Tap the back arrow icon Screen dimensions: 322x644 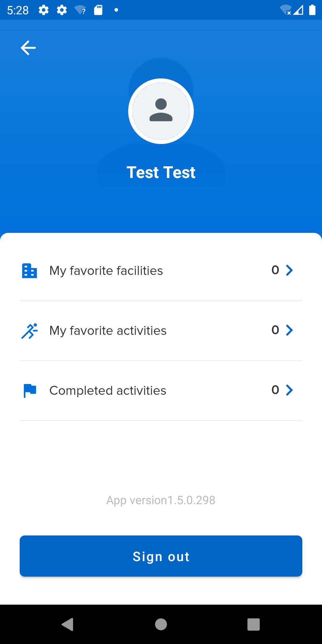pyautogui.click(x=28, y=48)
